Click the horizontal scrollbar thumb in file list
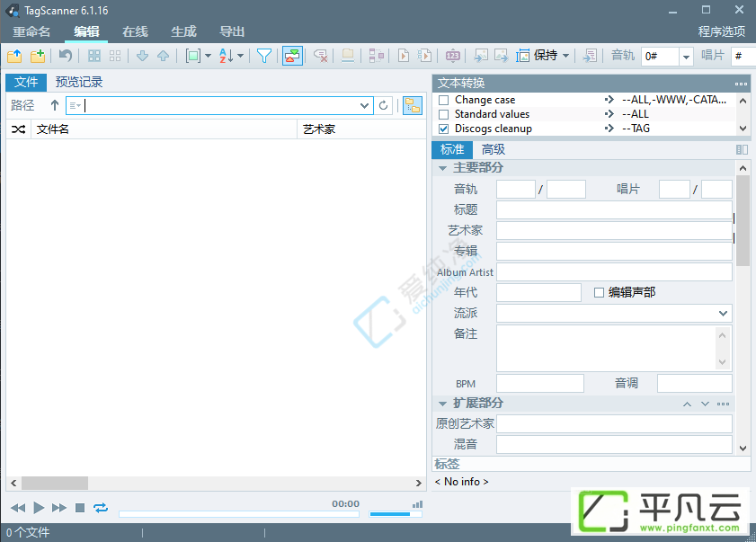This screenshot has width=756, height=542. pos(55,483)
